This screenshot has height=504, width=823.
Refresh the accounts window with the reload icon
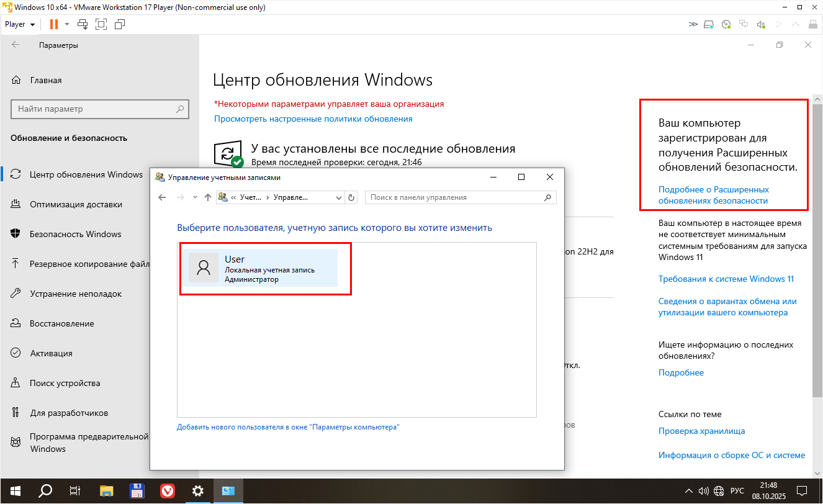tap(351, 197)
